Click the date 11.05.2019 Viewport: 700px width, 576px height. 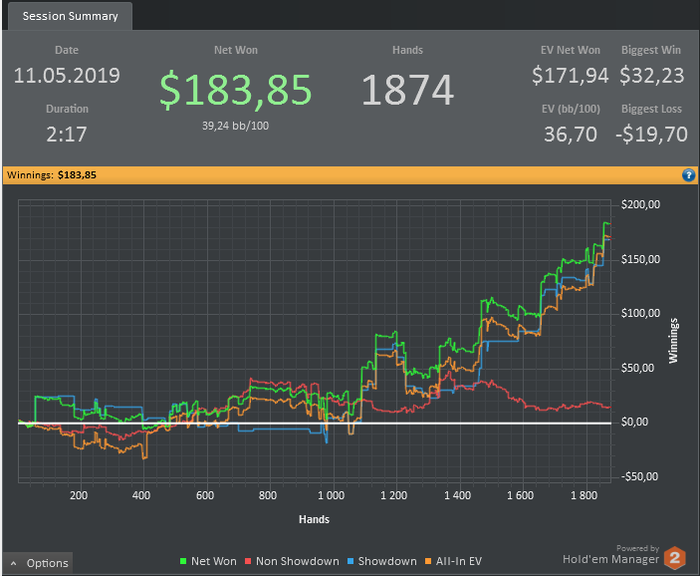click(67, 75)
